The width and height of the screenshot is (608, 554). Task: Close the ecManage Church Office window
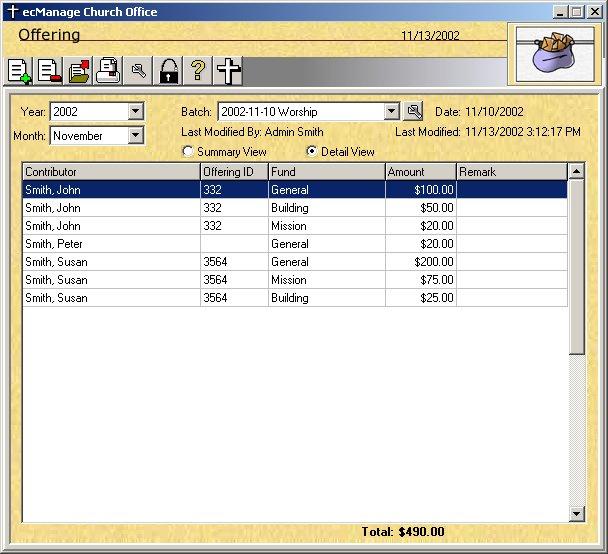pos(594,12)
